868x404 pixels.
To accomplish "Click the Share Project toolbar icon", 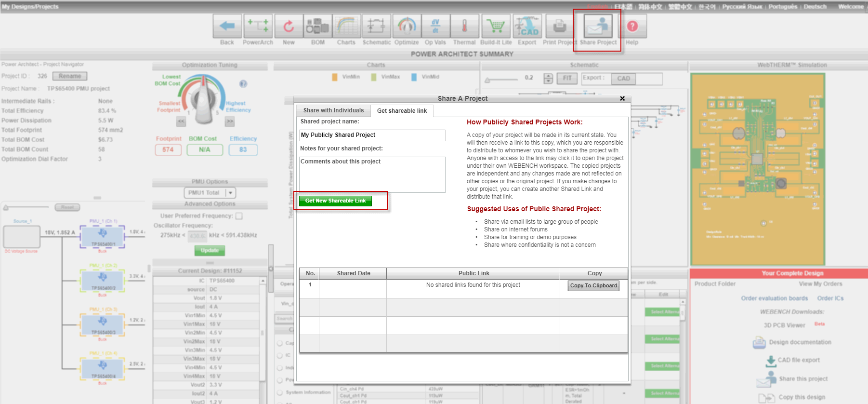I will point(598,26).
